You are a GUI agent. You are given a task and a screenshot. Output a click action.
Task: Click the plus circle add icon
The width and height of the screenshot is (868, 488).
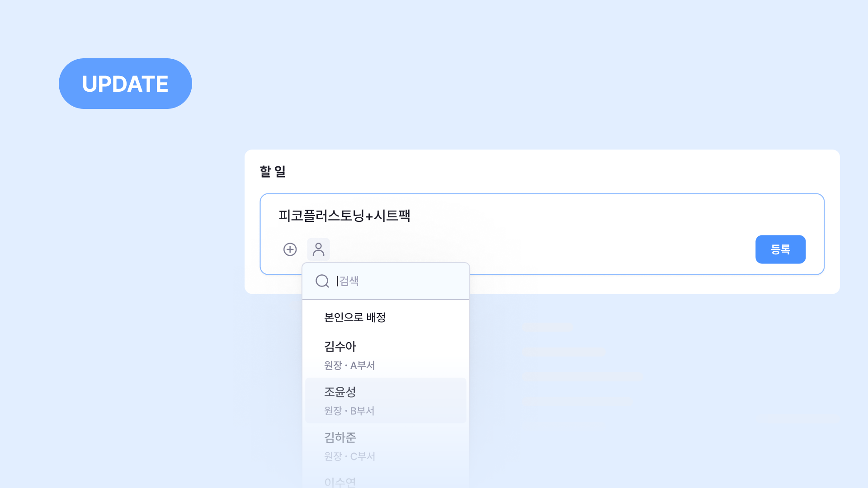pyautogui.click(x=290, y=249)
